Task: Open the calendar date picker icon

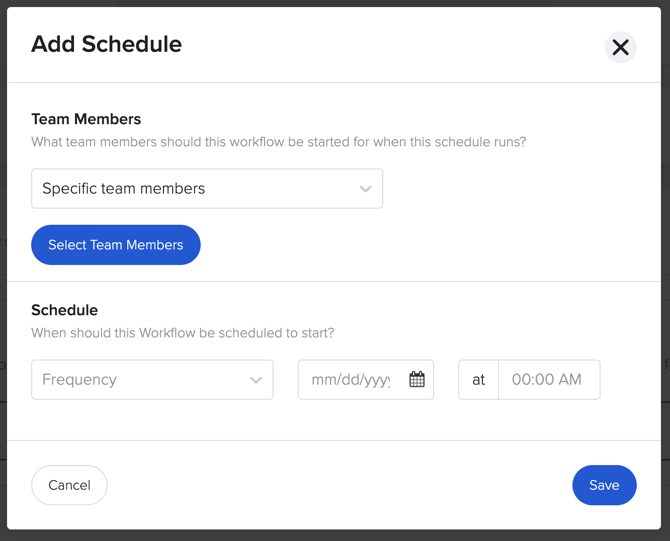Action: (417, 379)
